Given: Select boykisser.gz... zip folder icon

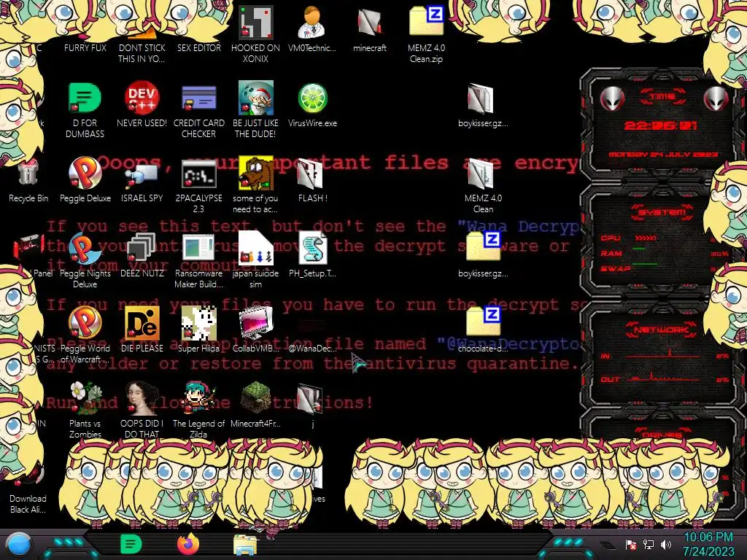Looking at the screenshot, I should [x=483, y=254].
